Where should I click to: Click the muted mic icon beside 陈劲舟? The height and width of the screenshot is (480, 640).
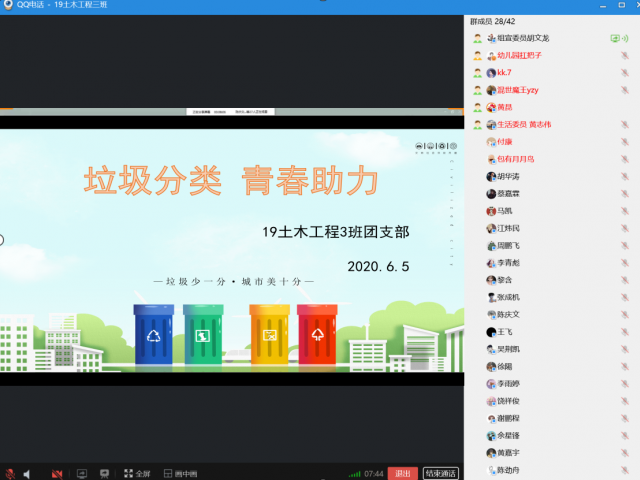pos(625,470)
